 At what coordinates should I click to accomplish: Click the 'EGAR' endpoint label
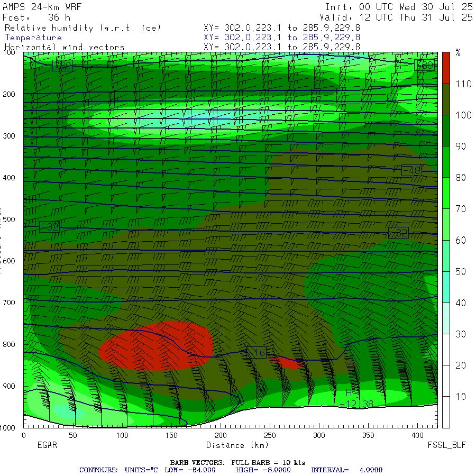coord(47,445)
